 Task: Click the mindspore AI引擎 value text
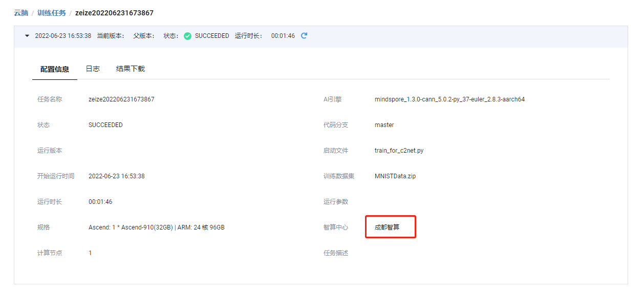pos(449,99)
